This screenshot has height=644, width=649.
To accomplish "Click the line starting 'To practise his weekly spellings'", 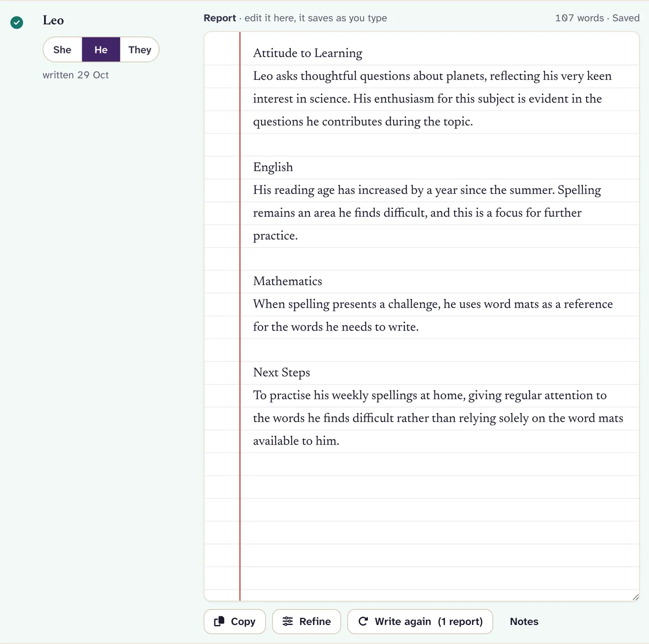I will (430, 395).
